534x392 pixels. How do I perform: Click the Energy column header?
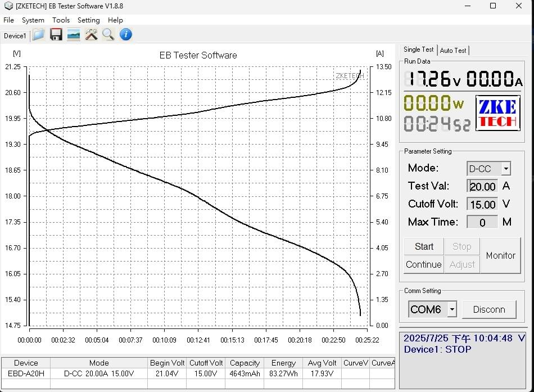(283, 363)
